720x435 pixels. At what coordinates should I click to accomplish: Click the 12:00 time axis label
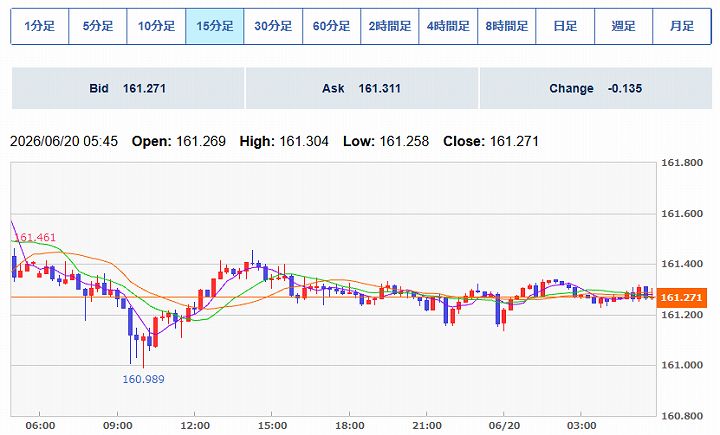[195, 426]
